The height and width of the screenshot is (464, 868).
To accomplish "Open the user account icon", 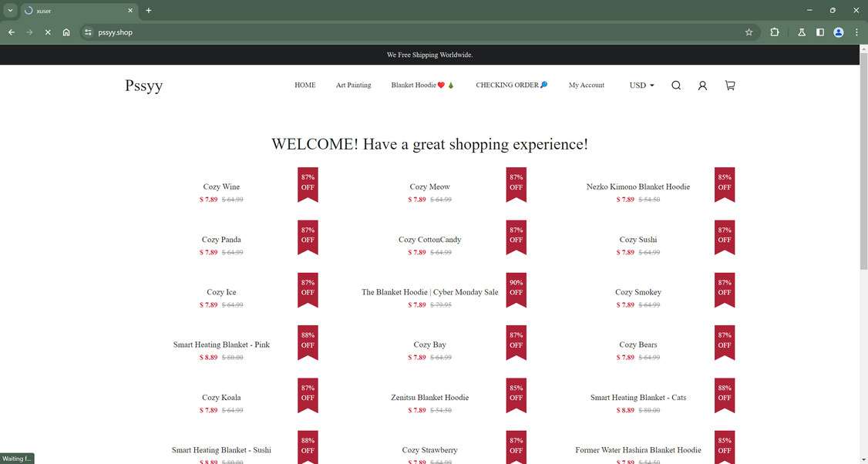I will tap(702, 86).
